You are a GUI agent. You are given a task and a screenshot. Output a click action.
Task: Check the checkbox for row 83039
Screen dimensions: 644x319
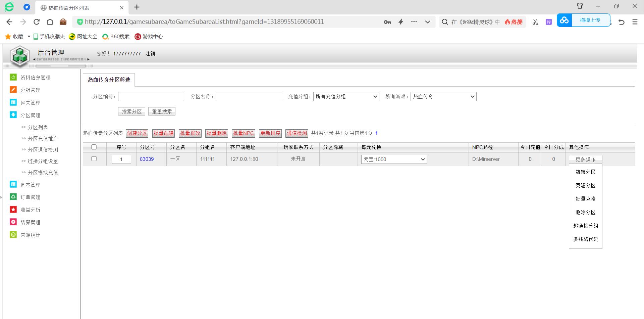(x=94, y=159)
